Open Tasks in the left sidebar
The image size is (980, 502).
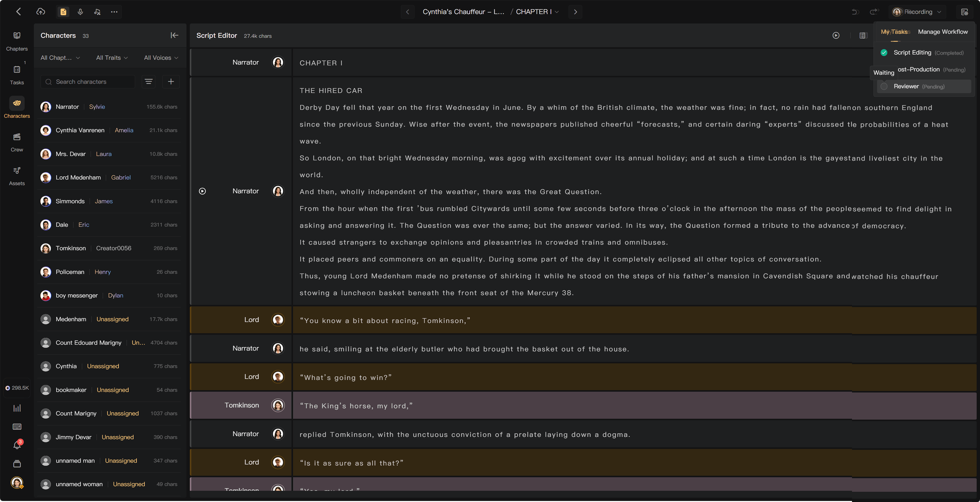coord(17,74)
